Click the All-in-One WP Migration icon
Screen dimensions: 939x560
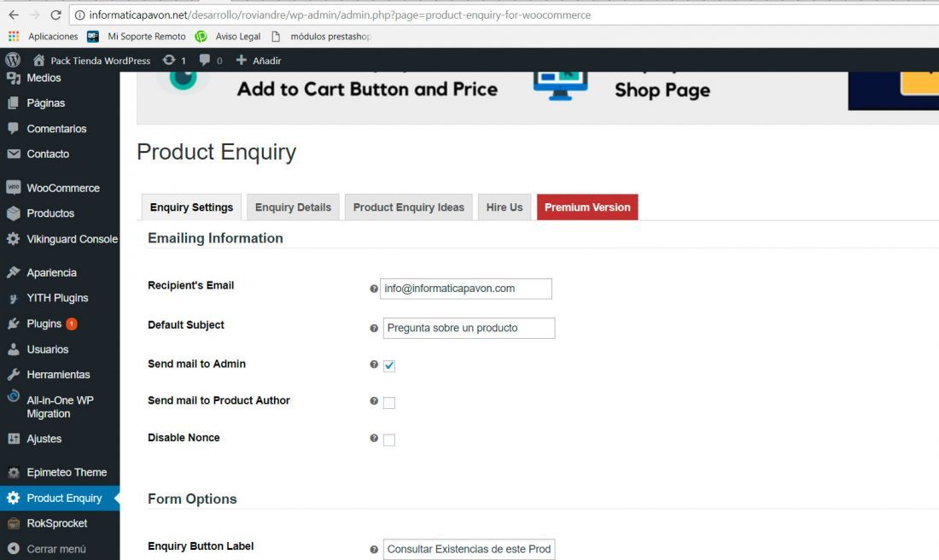coord(13,396)
